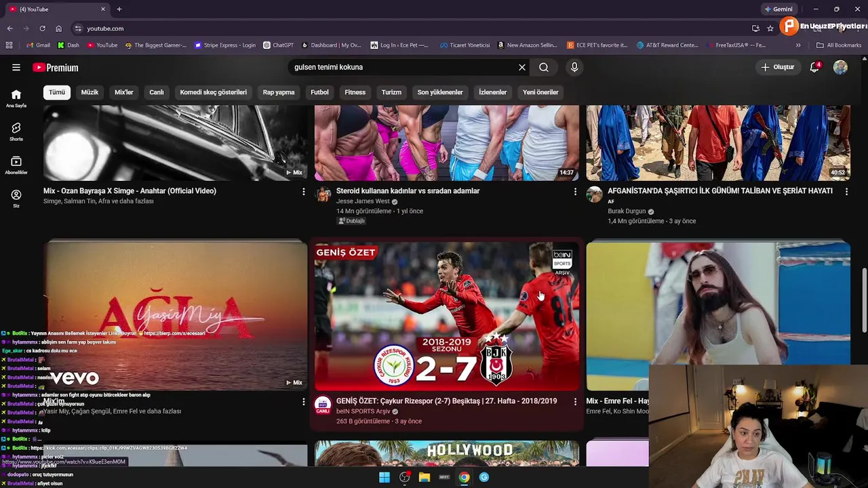Viewport: 868px width, 488px height.
Task: Open options for Yasir Miy mix
Action: (303, 402)
